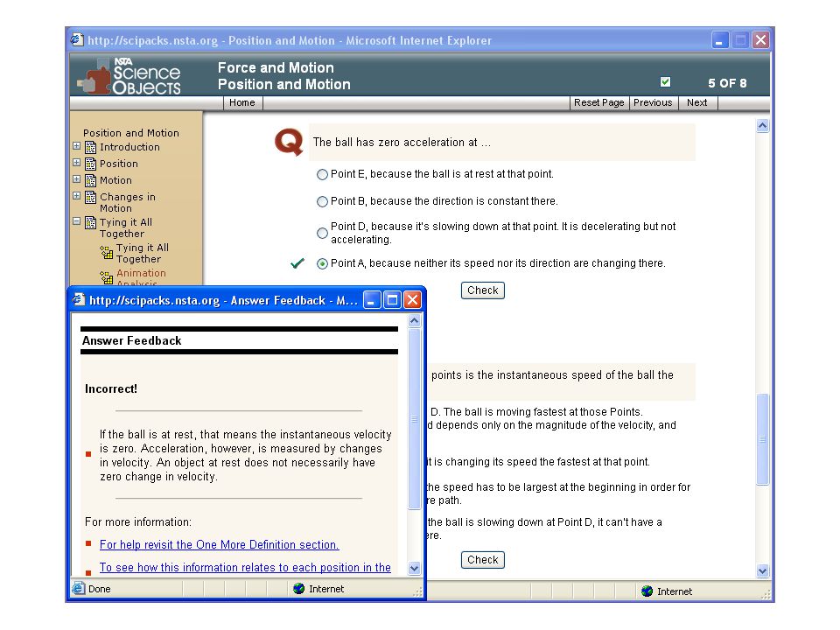
Task: Click the main page scroll down arrow
Action: pyautogui.click(x=762, y=571)
